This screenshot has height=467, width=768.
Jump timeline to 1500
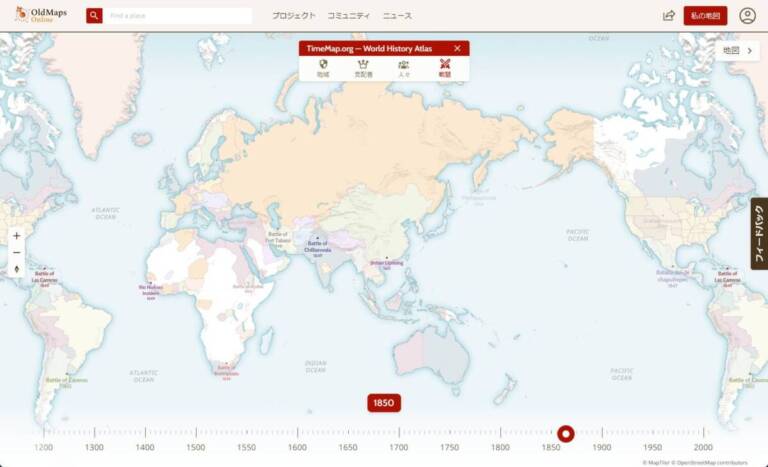195,447
